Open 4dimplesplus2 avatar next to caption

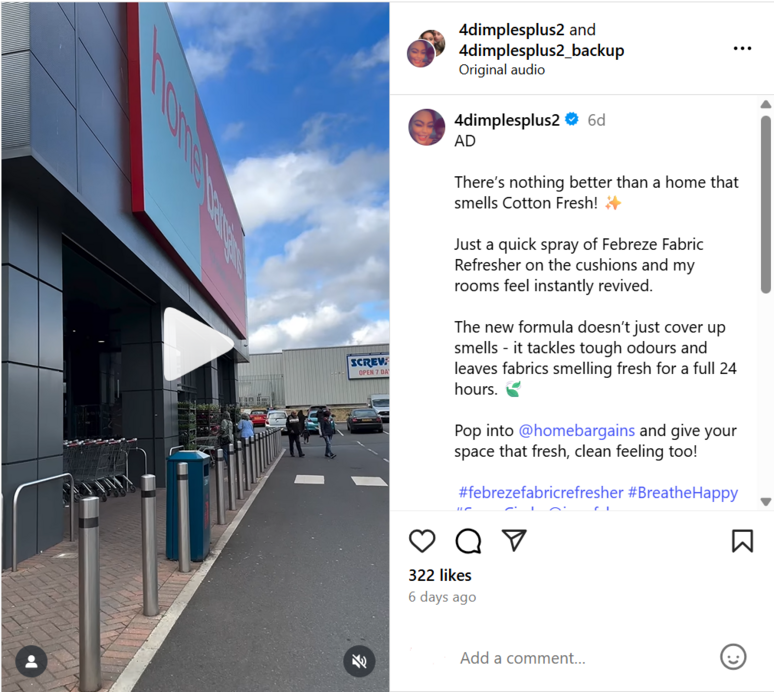pos(426,127)
